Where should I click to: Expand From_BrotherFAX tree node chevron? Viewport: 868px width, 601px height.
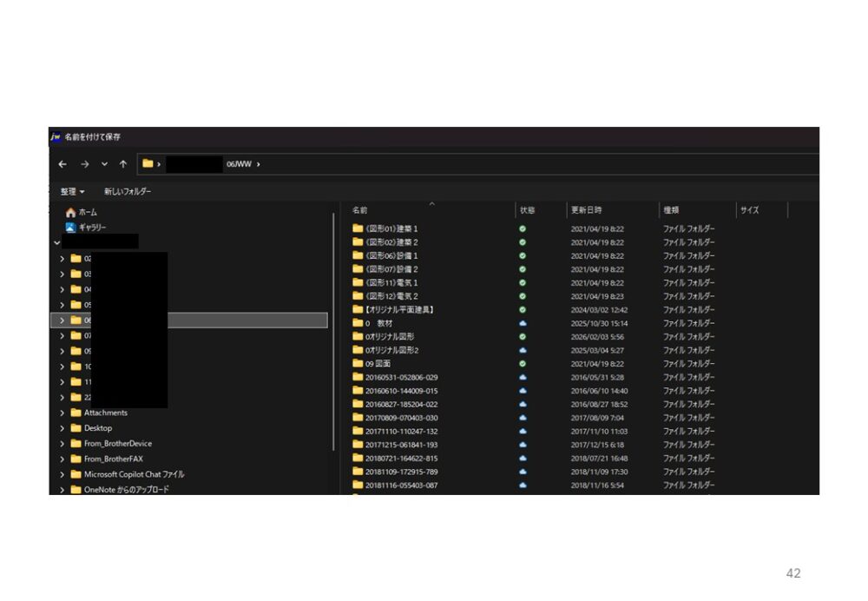point(62,459)
